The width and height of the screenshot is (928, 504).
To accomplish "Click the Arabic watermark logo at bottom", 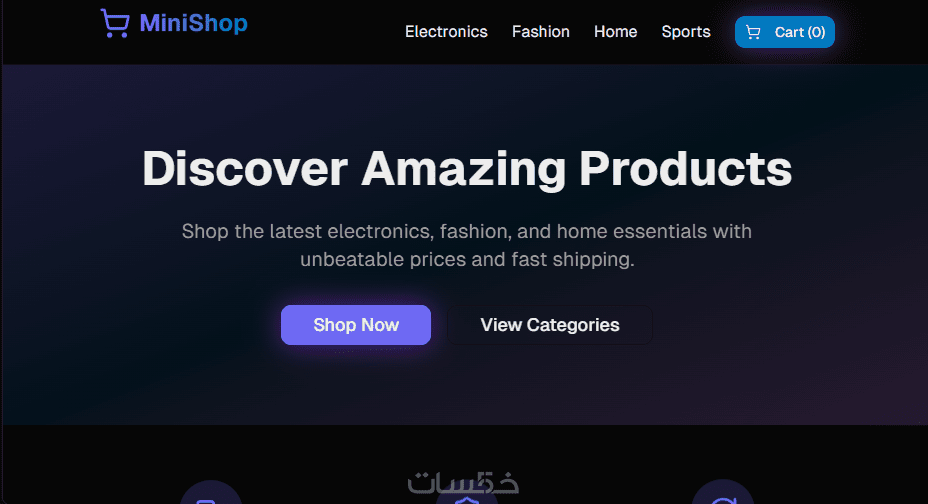I will click(463, 483).
